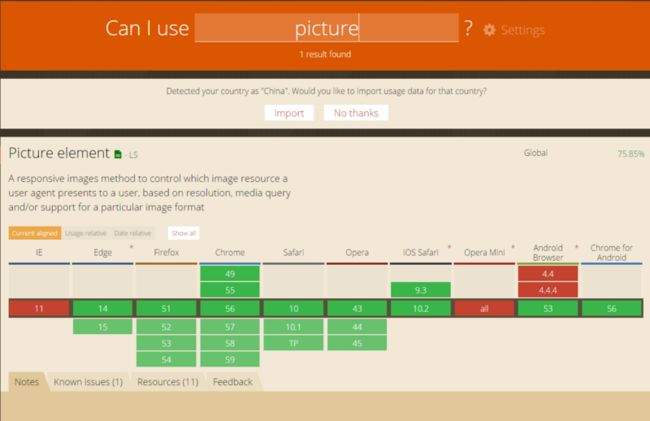The width and height of the screenshot is (650, 421).
Task: Select the Android Browser 4.4.4 cell
Action: [548, 290]
